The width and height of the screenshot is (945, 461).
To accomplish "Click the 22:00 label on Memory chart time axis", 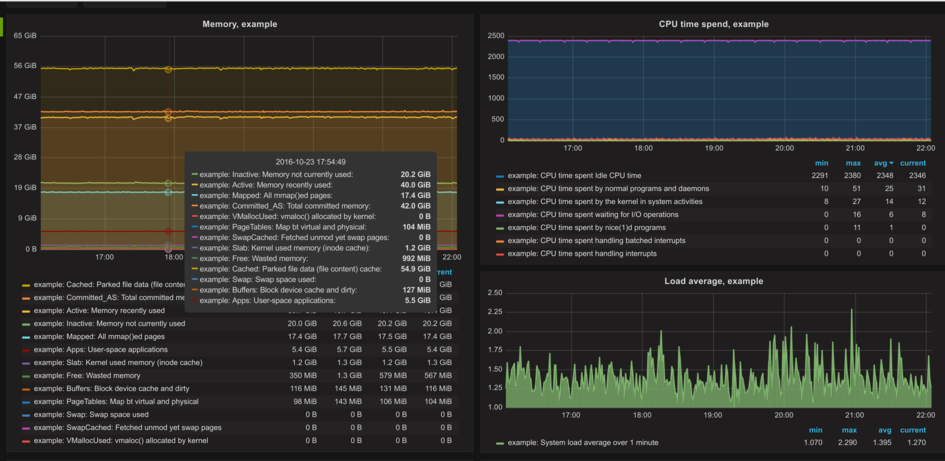I will tap(451, 257).
